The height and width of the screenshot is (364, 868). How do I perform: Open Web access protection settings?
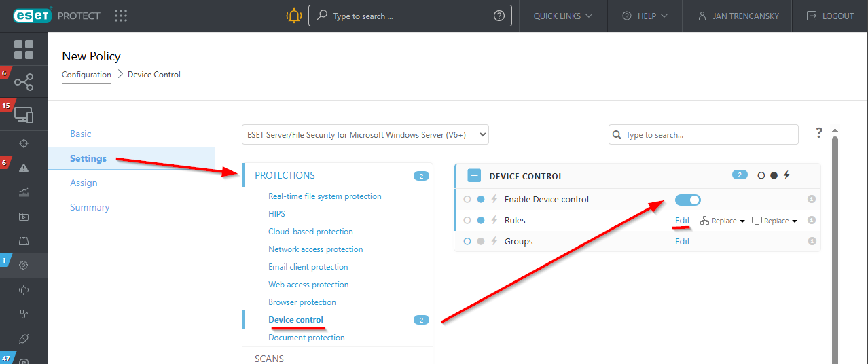pos(308,285)
